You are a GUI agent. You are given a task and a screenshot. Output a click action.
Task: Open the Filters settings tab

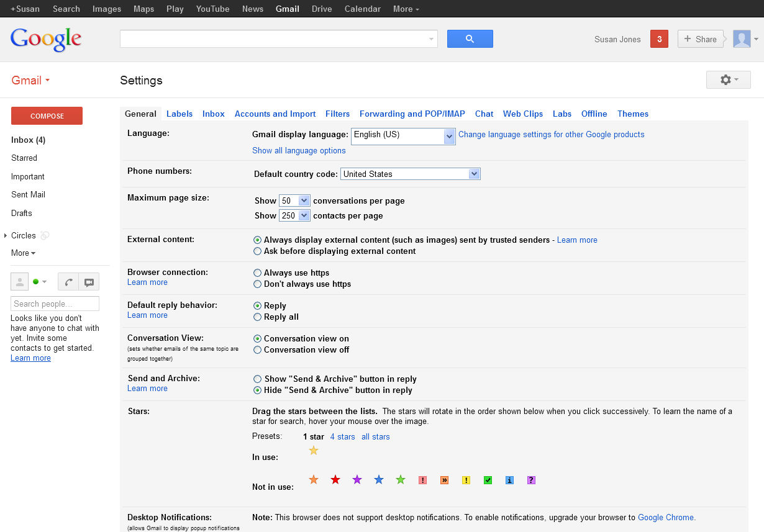[337, 114]
